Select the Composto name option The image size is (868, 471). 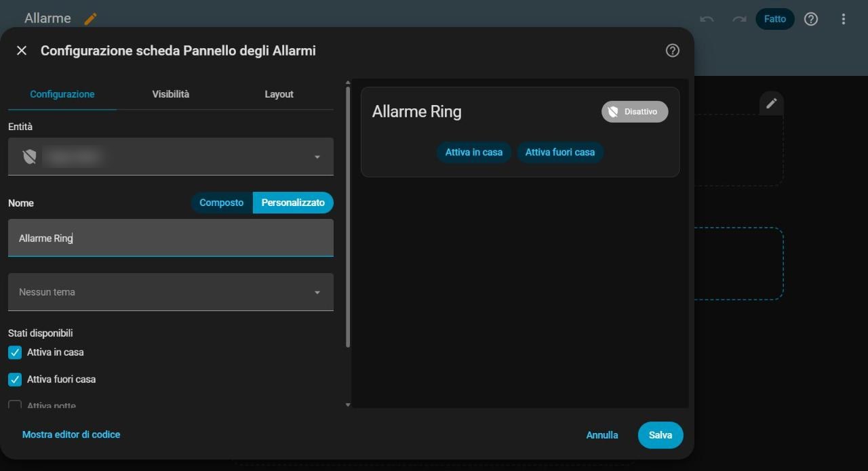click(222, 203)
